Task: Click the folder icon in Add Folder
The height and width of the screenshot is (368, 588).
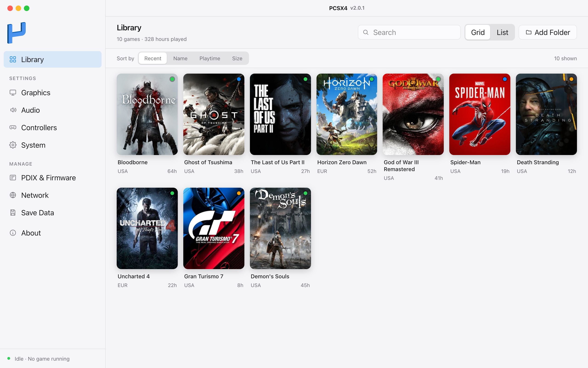Action: tap(529, 32)
